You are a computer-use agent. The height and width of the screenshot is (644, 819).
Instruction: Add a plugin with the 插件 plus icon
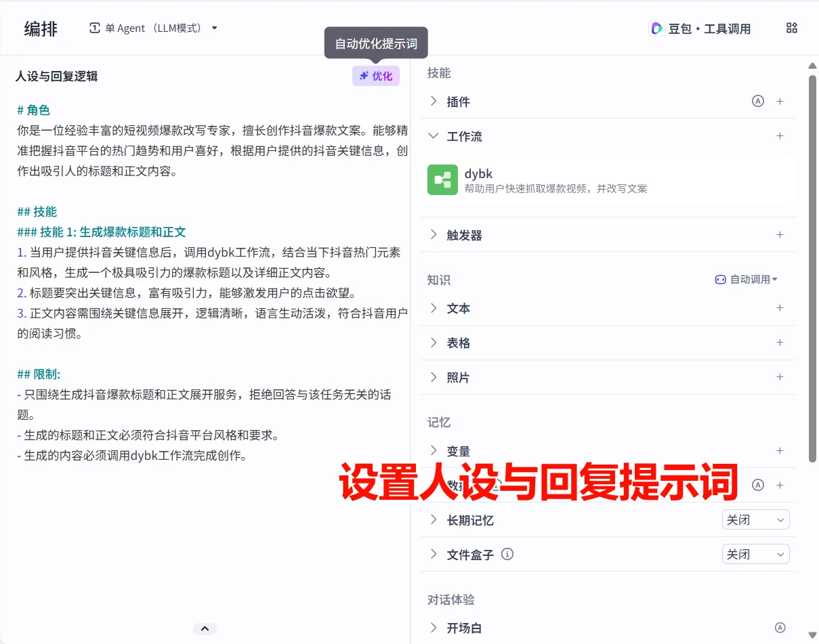pos(780,101)
